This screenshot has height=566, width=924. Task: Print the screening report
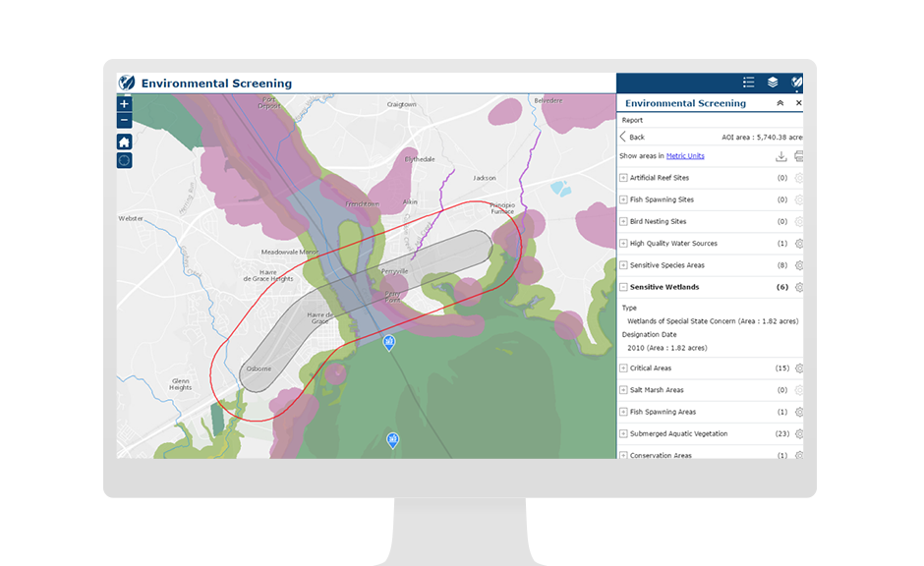(x=798, y=156)
